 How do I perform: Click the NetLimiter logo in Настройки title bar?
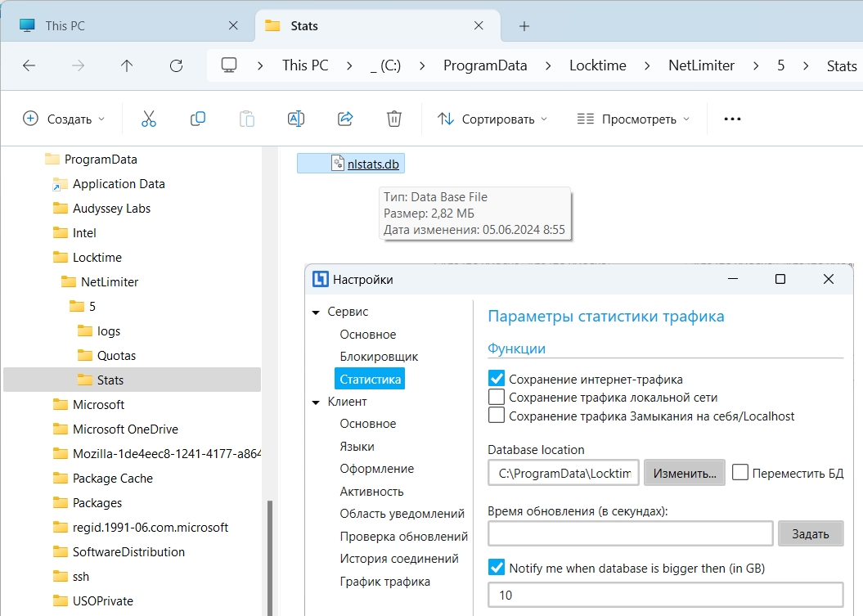(x=321, y=279)
